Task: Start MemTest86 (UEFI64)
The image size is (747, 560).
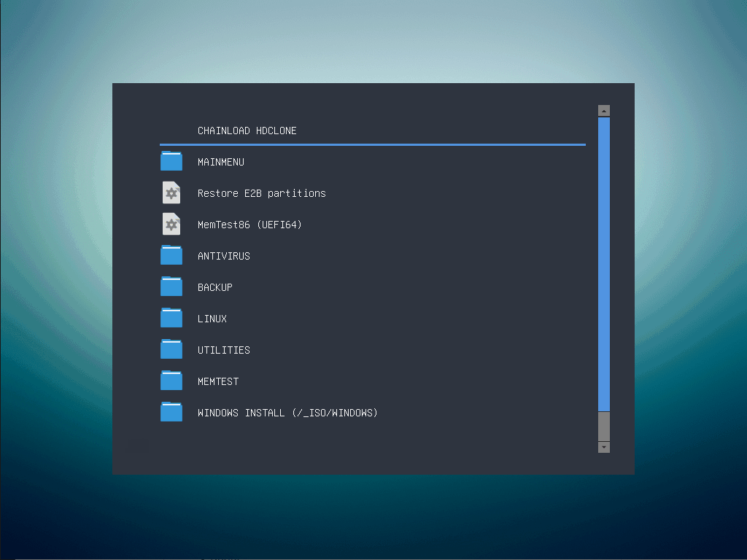Action: click(x=249, y=225)
